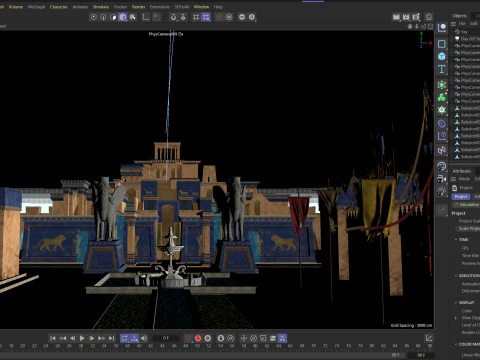Click the green gear effector icon

coord(442,110)
